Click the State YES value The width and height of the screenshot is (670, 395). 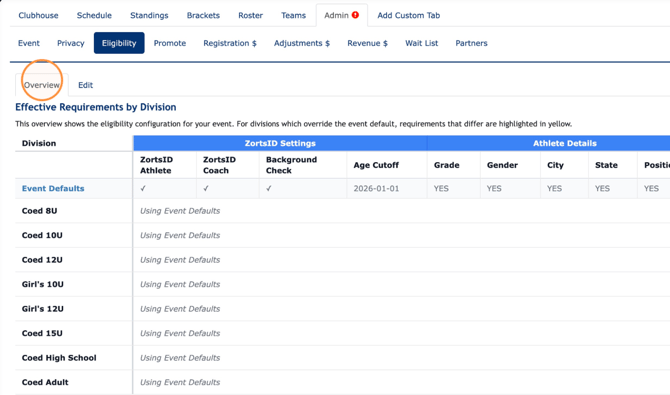point(602,189)
